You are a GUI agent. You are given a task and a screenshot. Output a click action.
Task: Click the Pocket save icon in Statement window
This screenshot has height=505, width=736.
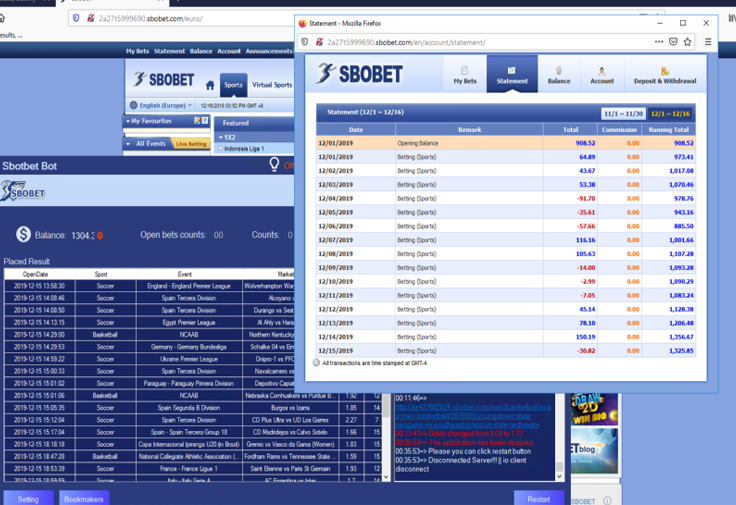(673, 42)
